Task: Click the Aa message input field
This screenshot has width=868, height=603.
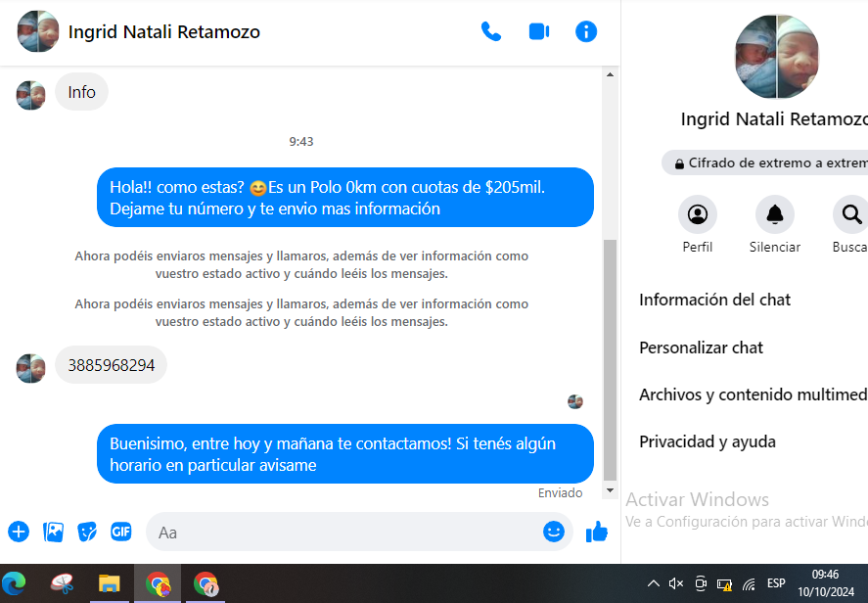Action: (343, 533)
